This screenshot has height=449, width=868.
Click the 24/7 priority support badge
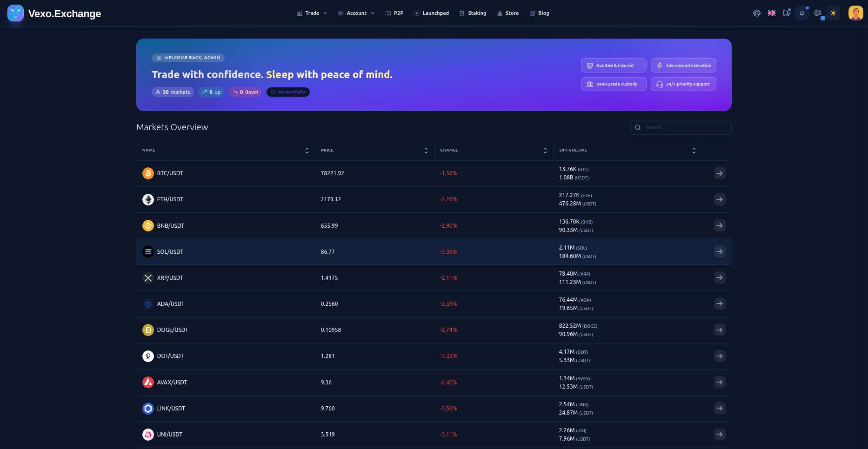[683, 84]
